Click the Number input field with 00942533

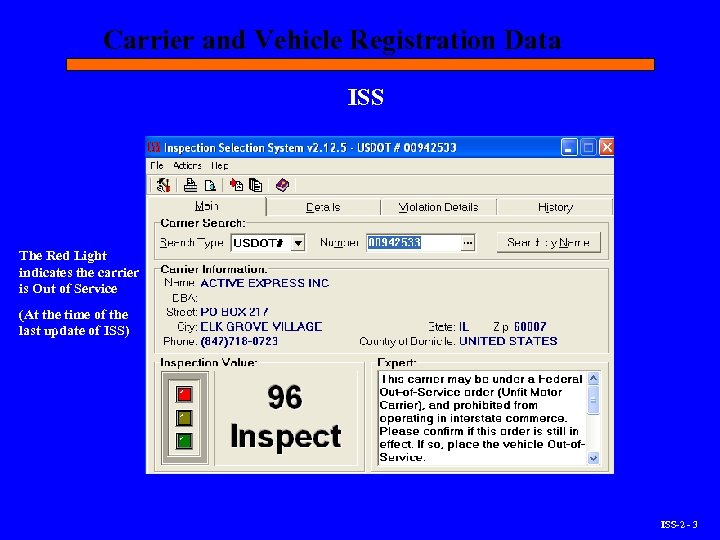pyautogui.click(x=414, y=242)
